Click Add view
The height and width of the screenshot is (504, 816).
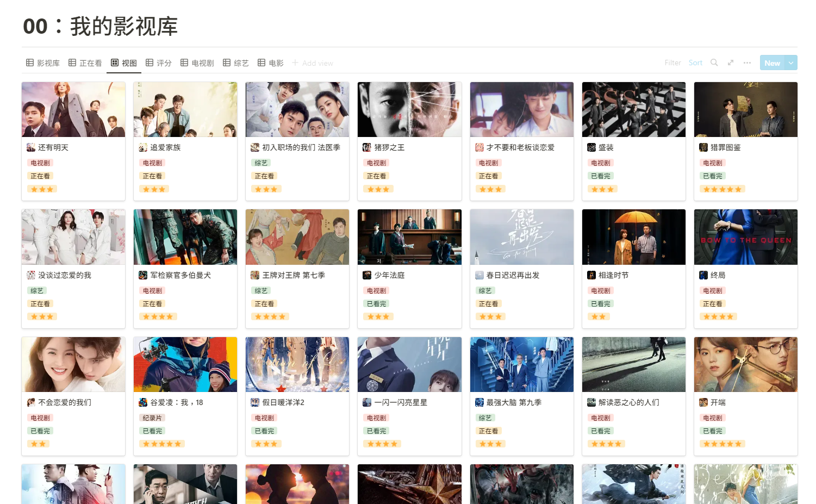(x=313, y=63)
